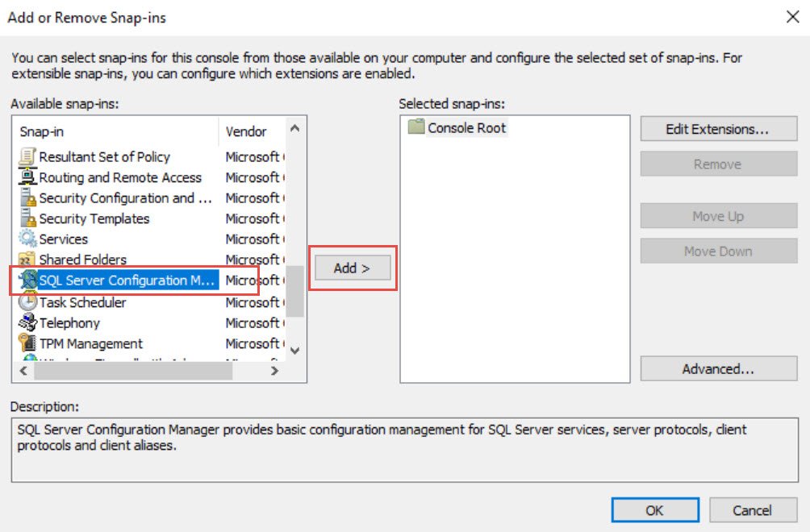810x532 pixels.
Task: Select 'Security Configuration and ...' snap-in name
Action: 126,197
